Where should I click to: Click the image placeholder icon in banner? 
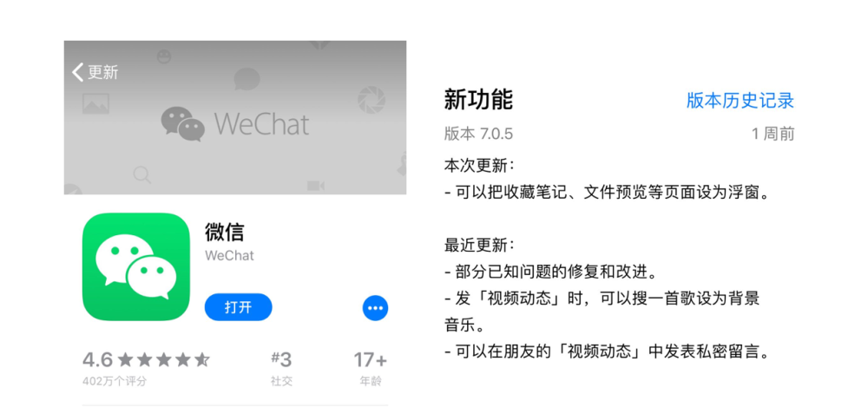pos(95,103)
